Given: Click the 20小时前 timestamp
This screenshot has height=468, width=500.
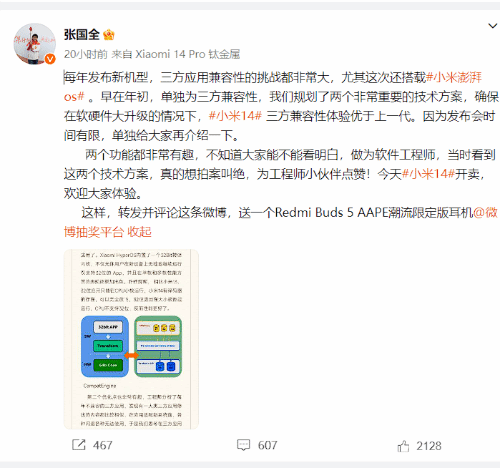Looking at the screenshot, I should click(86, 54).
